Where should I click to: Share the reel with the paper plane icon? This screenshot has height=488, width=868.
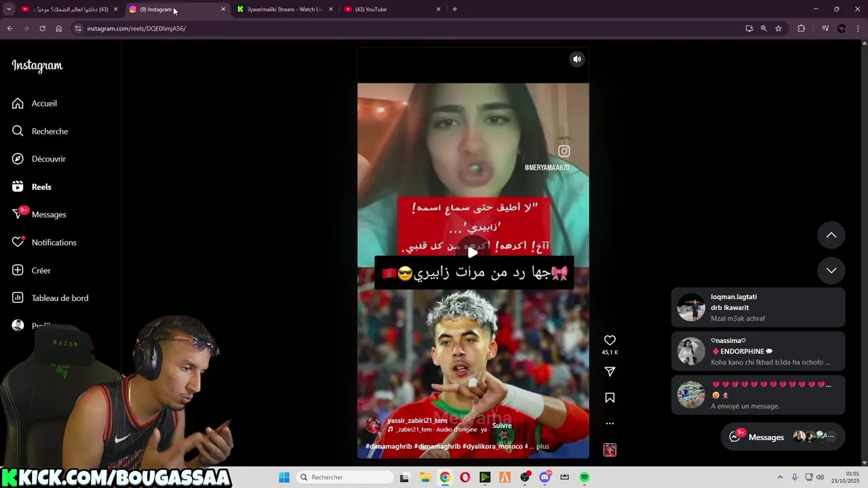(610, 371)
